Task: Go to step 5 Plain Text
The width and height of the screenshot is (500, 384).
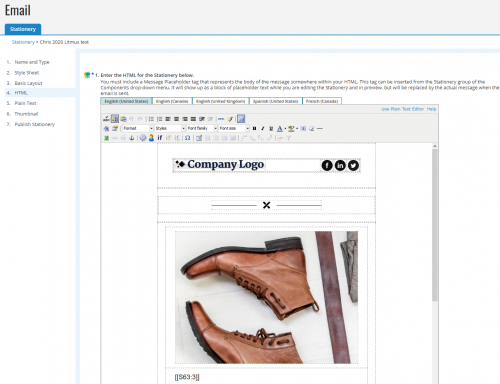Action: coord(25,103)
